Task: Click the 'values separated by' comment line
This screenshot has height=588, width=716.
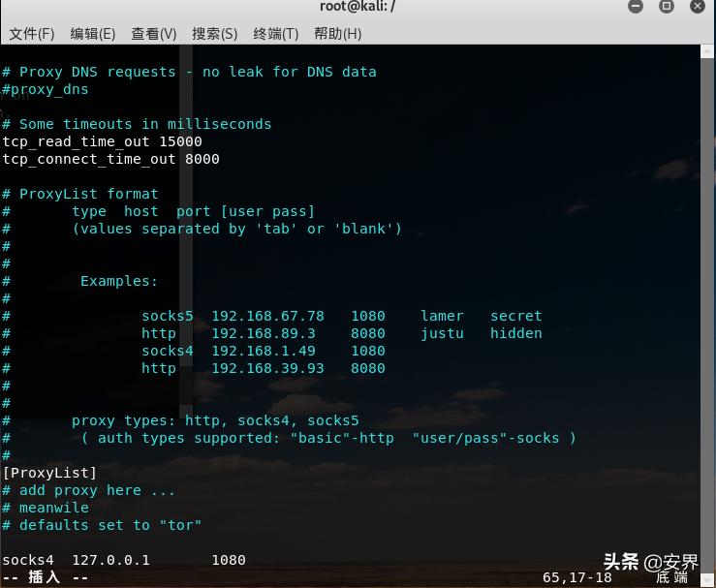Action: point(236,229)
